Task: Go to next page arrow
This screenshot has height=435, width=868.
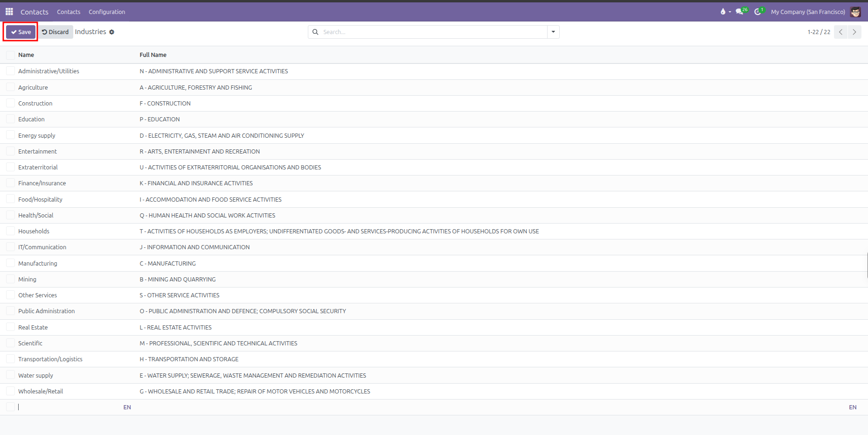Action: tap(854, 32)
